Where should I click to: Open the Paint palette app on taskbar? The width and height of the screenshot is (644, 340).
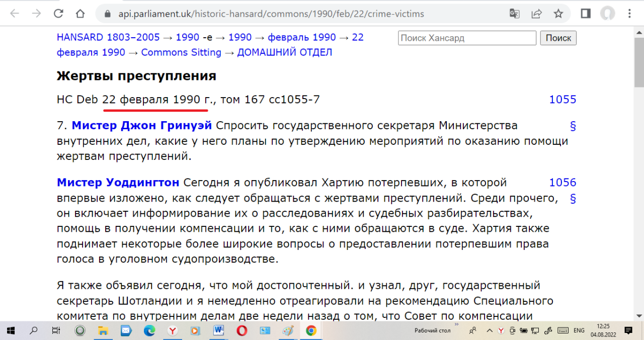pos(288,330)
